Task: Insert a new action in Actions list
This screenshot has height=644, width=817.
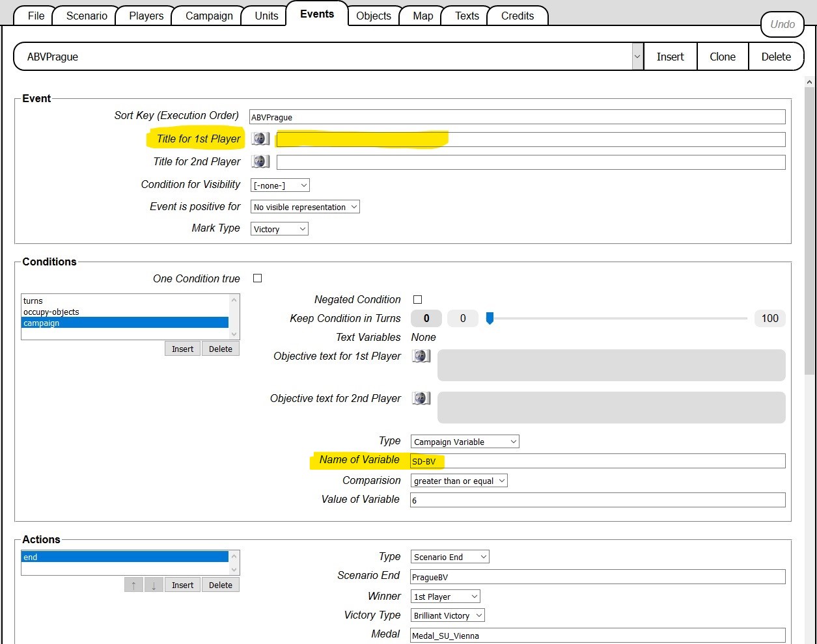Action: tap(182, 585)
